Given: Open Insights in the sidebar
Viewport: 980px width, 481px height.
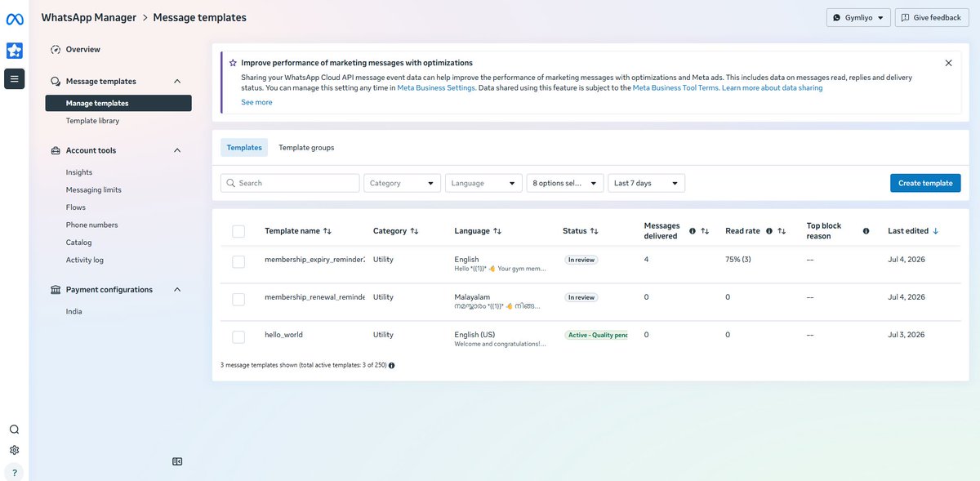Looking at the screenshot, I should point(79,172).
